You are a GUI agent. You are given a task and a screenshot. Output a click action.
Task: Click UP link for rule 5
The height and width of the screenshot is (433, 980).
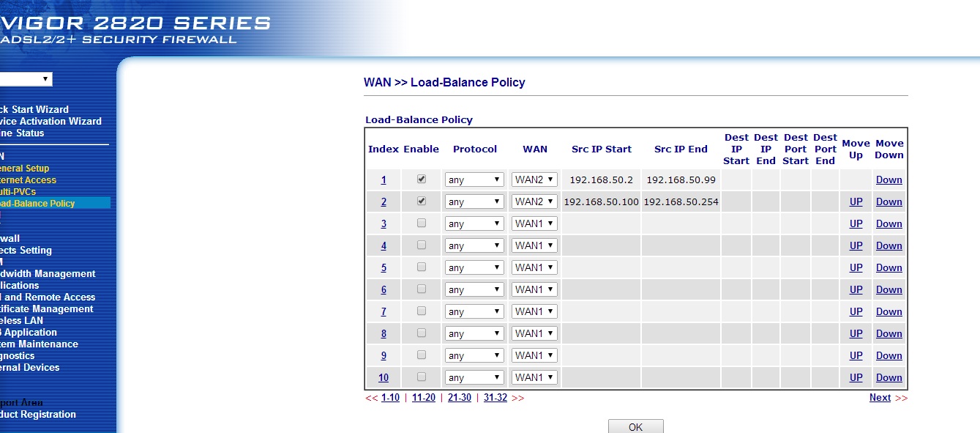(856, 267)
